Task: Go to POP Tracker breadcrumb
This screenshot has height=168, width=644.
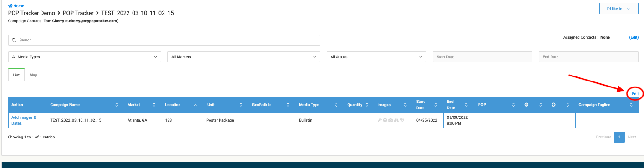Action: point(78,13)
